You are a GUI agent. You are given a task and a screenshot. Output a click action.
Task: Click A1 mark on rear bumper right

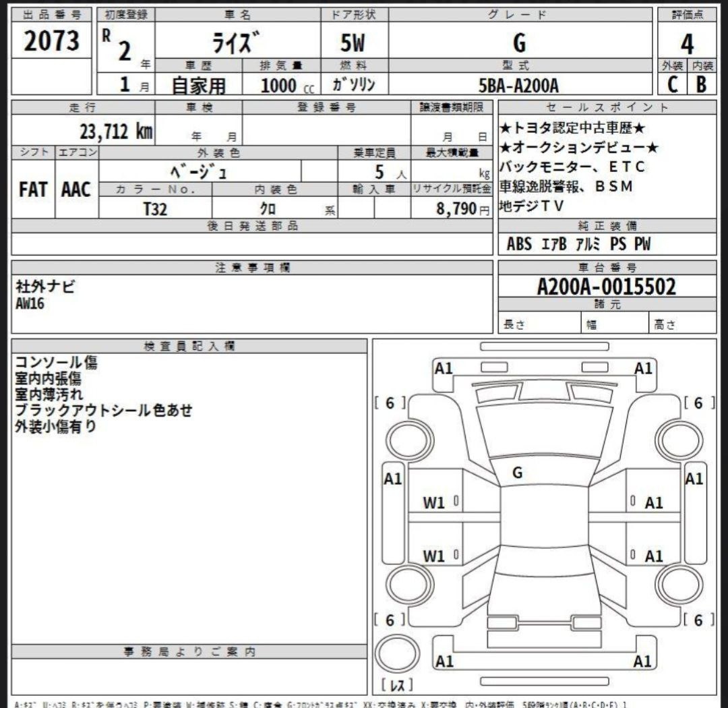[x=642, y=661]
